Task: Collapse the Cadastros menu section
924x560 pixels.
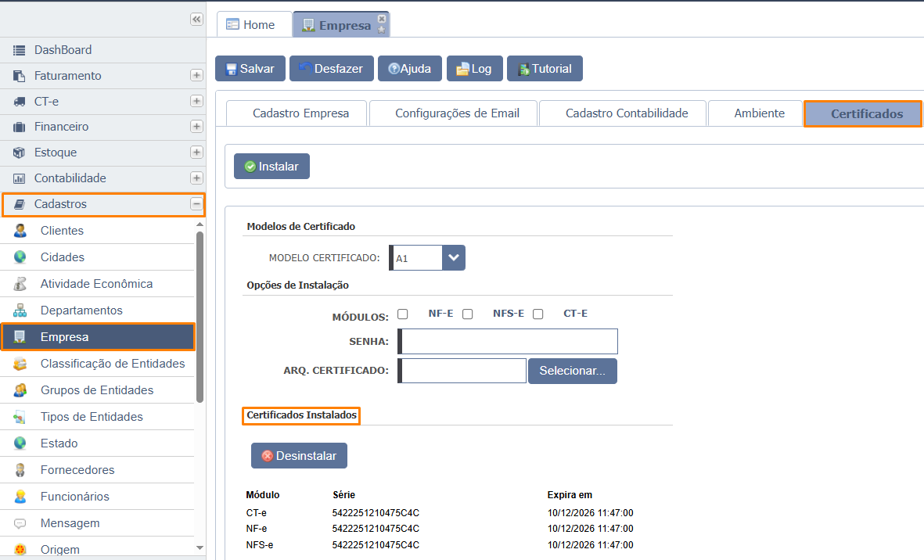Action: click(197, 204)
